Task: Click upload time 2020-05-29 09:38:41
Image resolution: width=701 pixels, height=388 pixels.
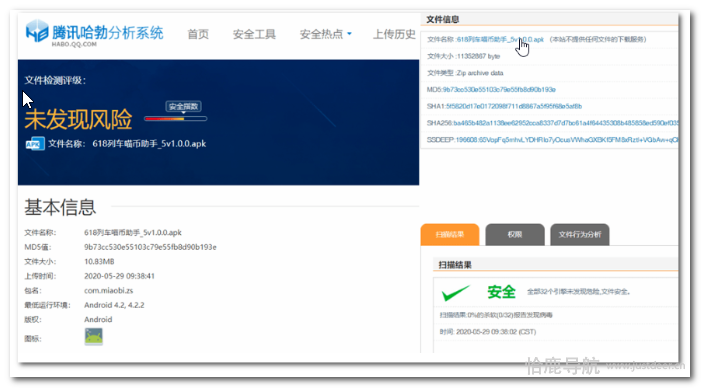Action: click(119, 276)
